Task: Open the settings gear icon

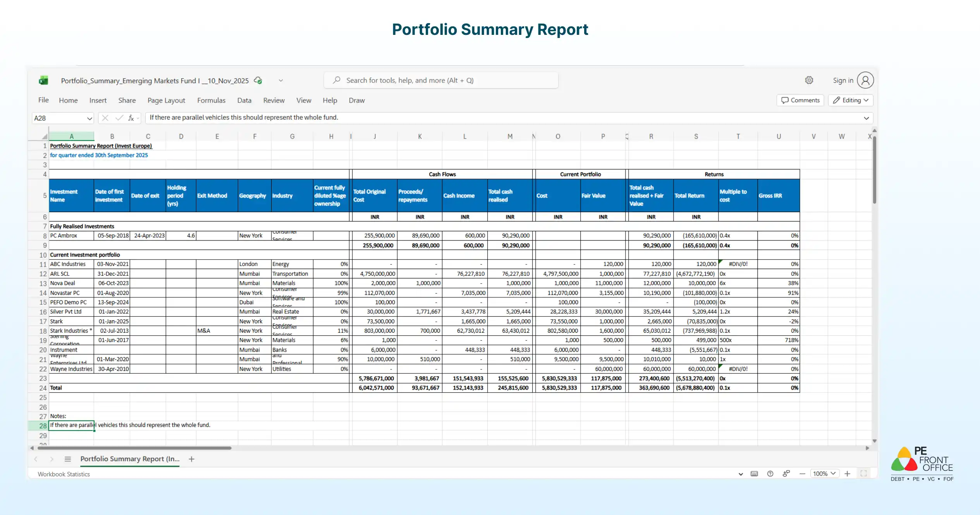Action: [809, 80]
